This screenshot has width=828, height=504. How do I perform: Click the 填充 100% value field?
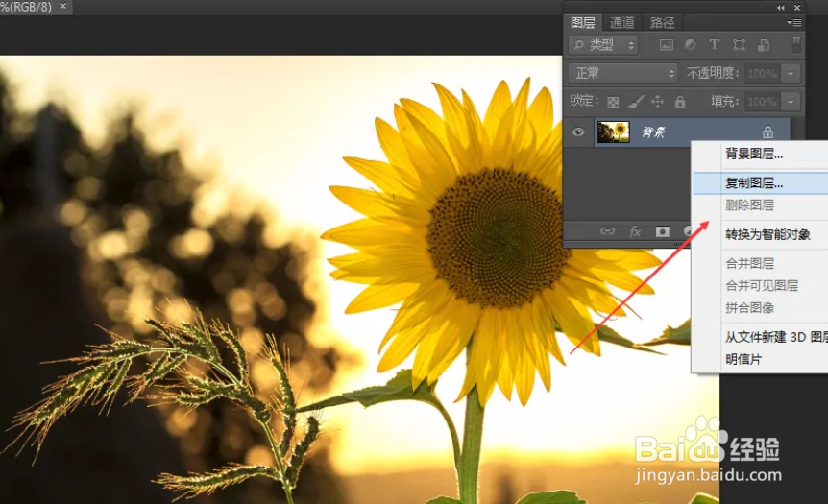[762, 102]
